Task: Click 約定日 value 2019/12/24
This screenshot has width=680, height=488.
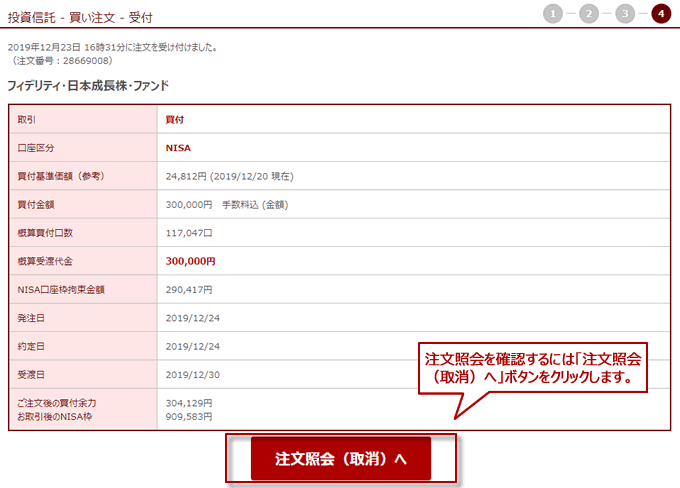Action: coord(193,347)
